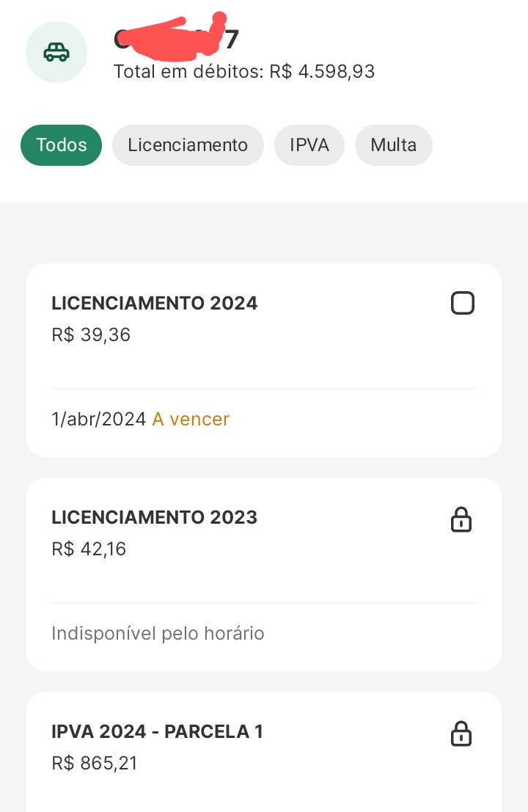Select the Todos filter tab
Viewport: 528px width, 812px height.
coord(61,145)
